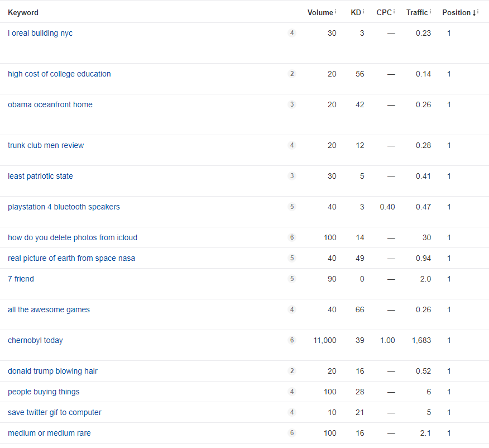Screen dimensions: 489x448
Task: Open the high cost of college education keyword
Action: 59,74
